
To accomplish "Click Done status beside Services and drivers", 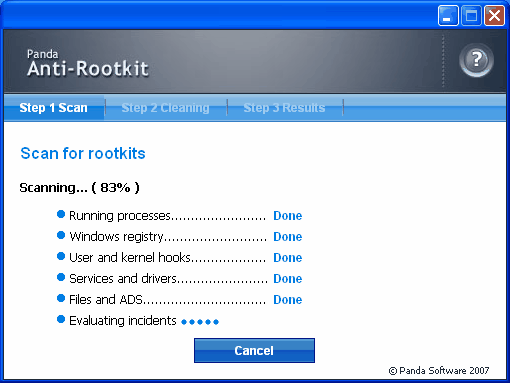I will tap(288, 279).
